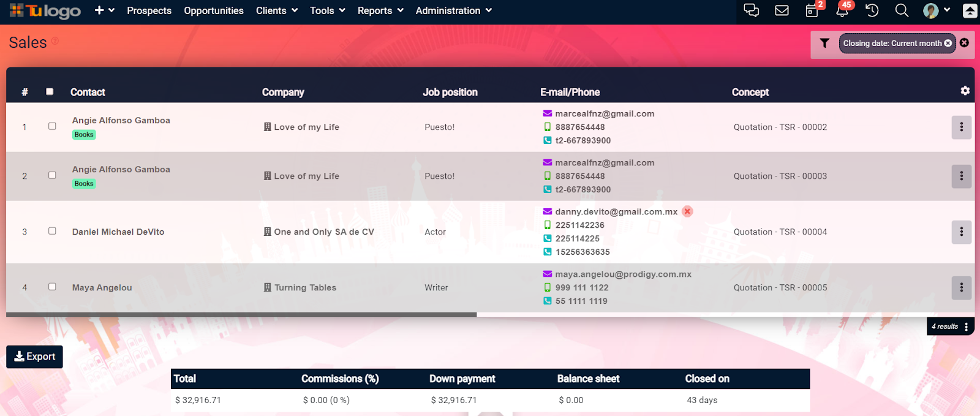Open actions menu for Quotation TSR-00003

click(x=962, y=176)
